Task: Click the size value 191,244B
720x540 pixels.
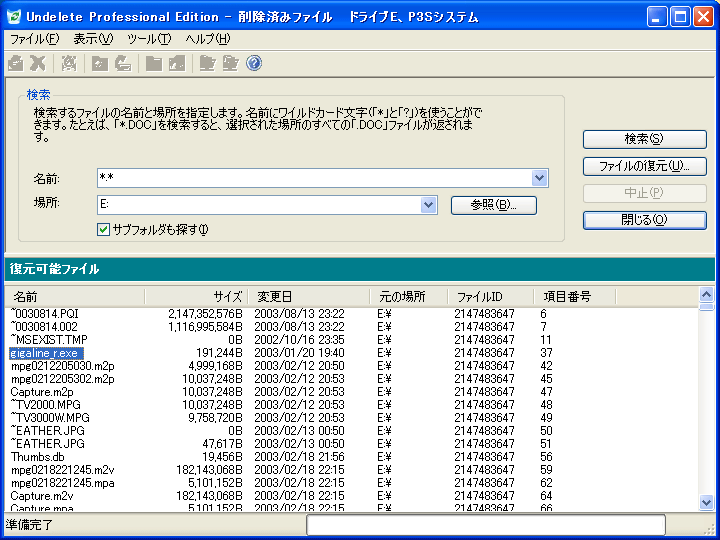Action: (219, 353)
